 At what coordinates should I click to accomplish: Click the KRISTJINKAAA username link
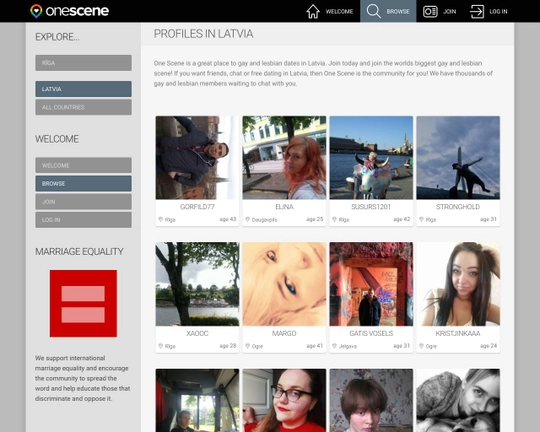click(x=458, y=333)
